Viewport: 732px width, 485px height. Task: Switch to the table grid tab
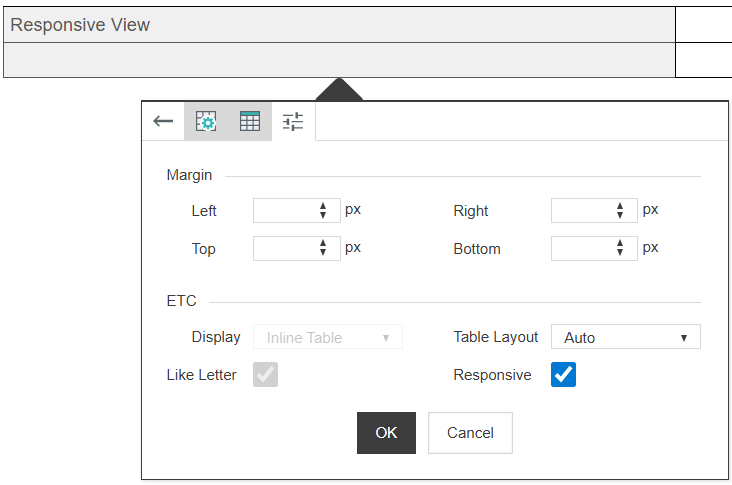[250, 121]
